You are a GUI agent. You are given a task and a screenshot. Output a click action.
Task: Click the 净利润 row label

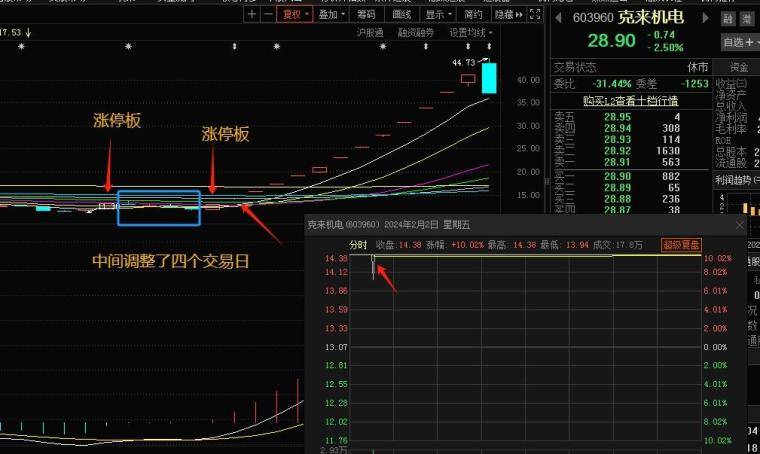[731, 118]
